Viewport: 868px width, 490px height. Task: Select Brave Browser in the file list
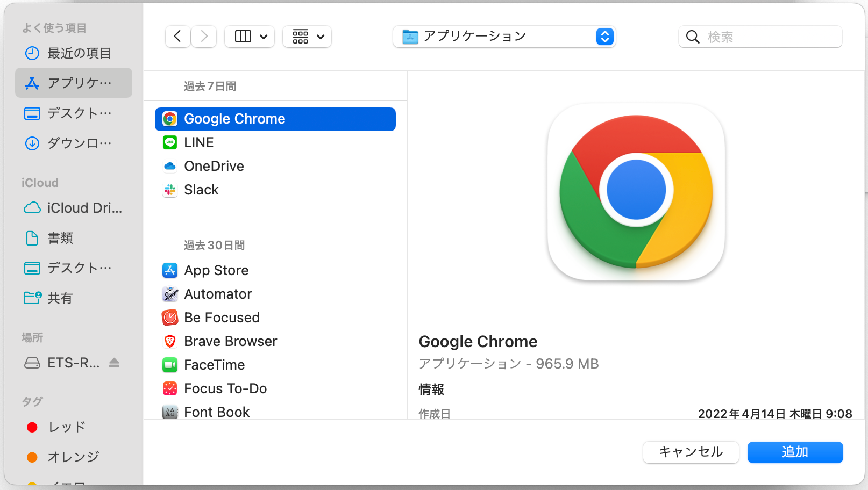(275, 341)
